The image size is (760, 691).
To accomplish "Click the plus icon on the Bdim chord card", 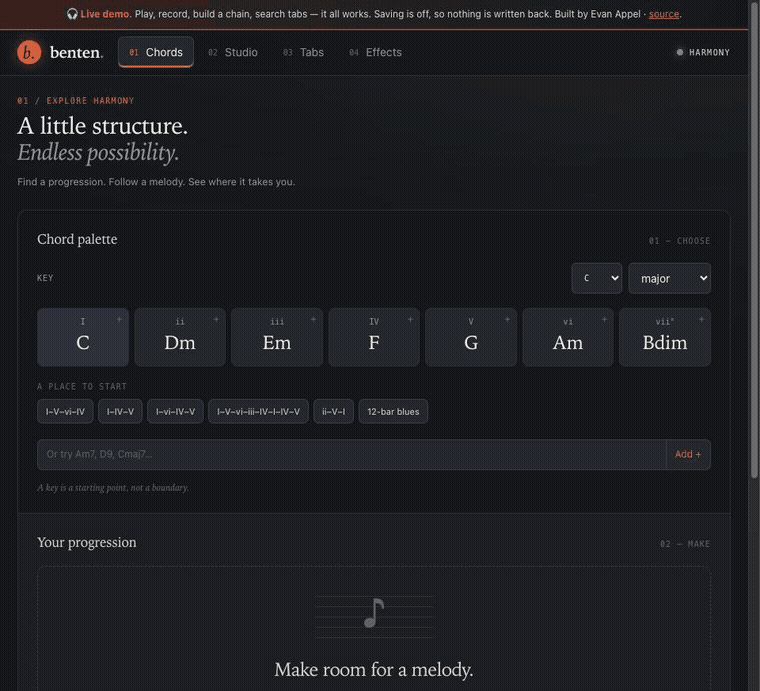I will (x=701, y=319).
